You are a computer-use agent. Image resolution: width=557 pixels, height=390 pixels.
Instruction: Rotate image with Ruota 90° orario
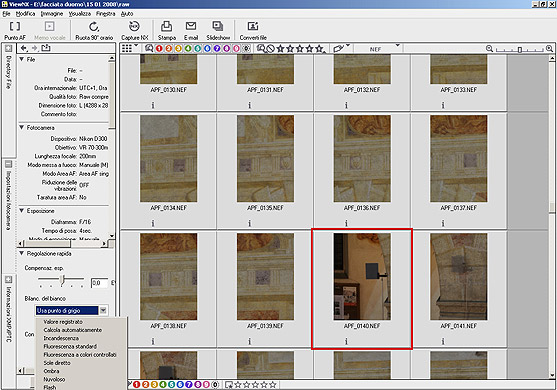[x=94, y=30]
